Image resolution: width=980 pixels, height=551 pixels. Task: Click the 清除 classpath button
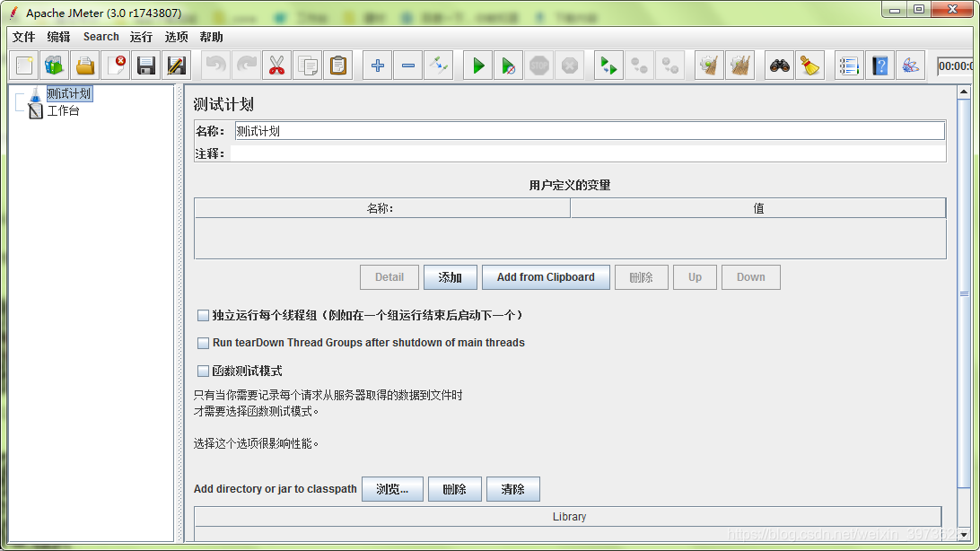(513, 489)
